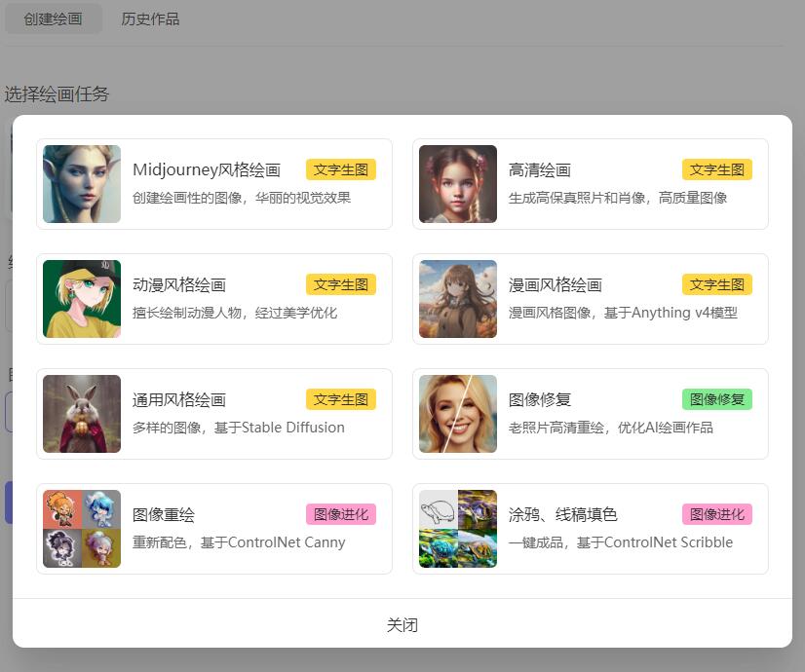Select the 漫画风格绘画 title text
This screenshot has width=805, height=672.
[x=556, y=285]
